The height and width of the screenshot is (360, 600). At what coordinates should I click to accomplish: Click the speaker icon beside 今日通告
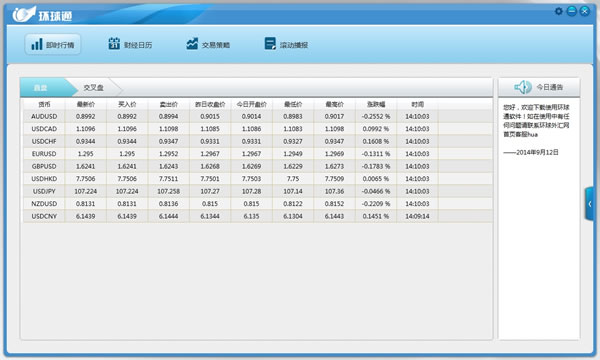click(523, 87)
